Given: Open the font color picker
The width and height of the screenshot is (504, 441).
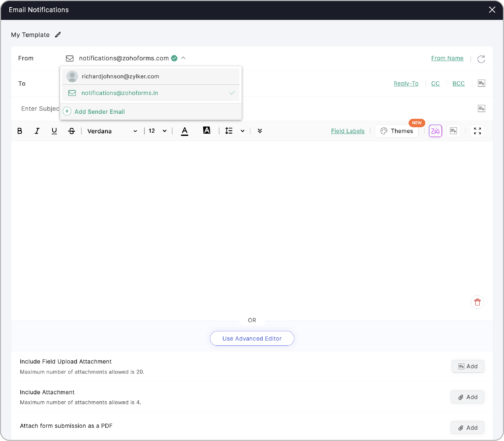Looking at the screenshot, I should (x=185, y=131).
